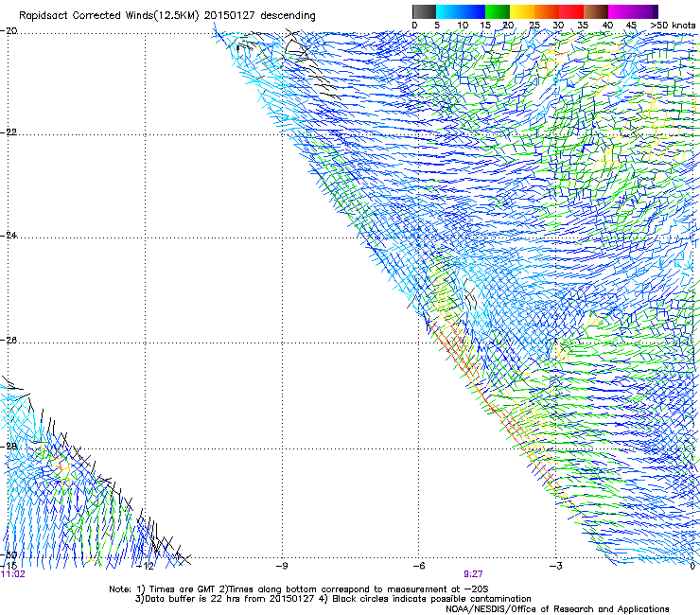Click the orange 25-30 knots legend swatch

(x=547, y=11)
